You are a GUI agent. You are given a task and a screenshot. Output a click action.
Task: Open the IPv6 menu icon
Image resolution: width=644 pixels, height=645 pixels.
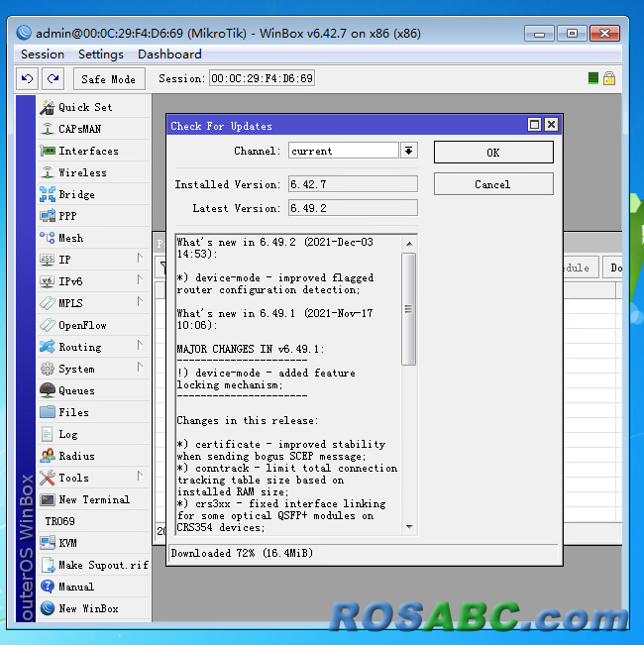click(47, 281)
